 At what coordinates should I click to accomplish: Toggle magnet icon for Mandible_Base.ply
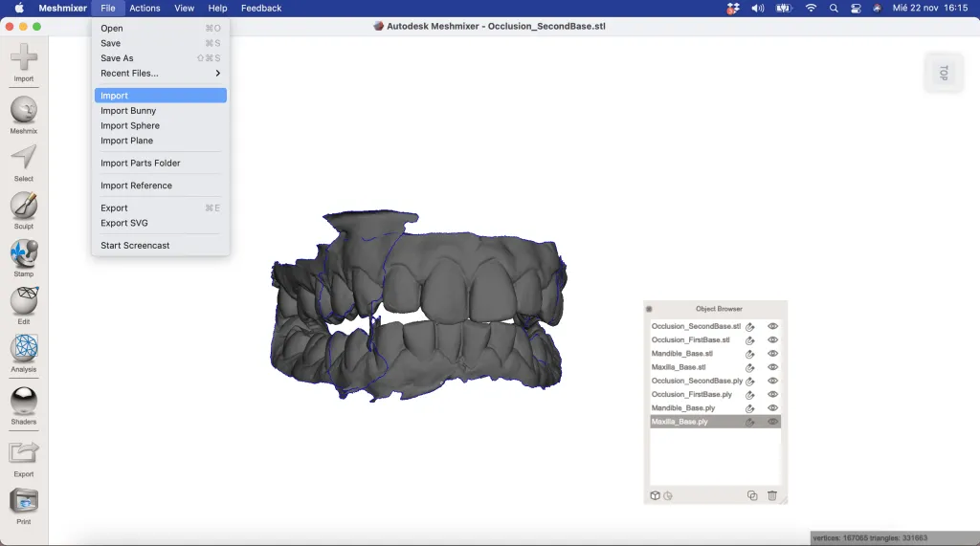749,408
